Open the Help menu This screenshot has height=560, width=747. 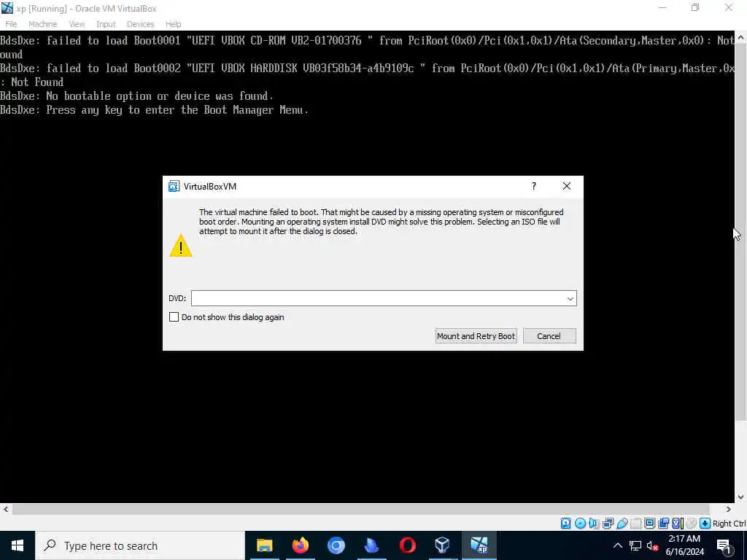[x=173, y=24]
